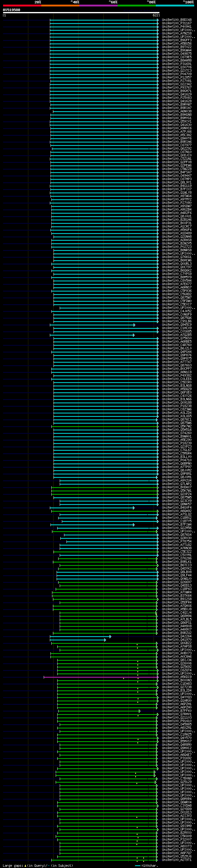Select hit label UniRef100_B0X0N3

177,680
